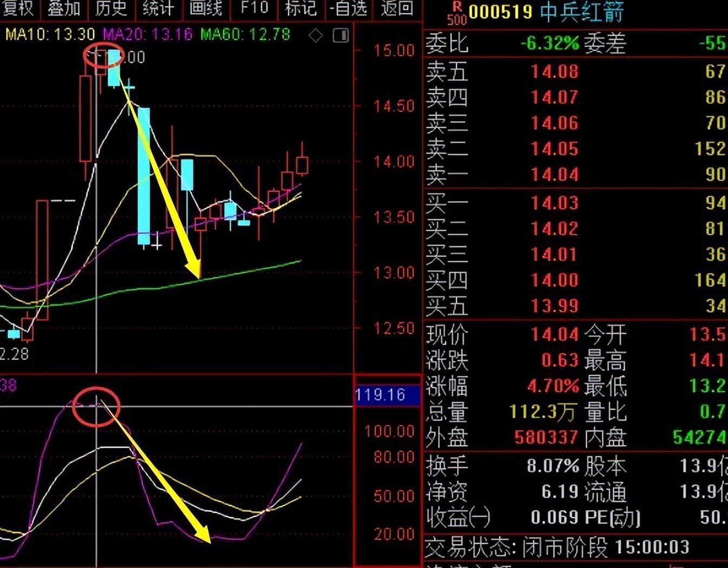Viewport: 728px width, 568px height.
Task: Open the F10 fundamentals page
Action: coord(254,9)
